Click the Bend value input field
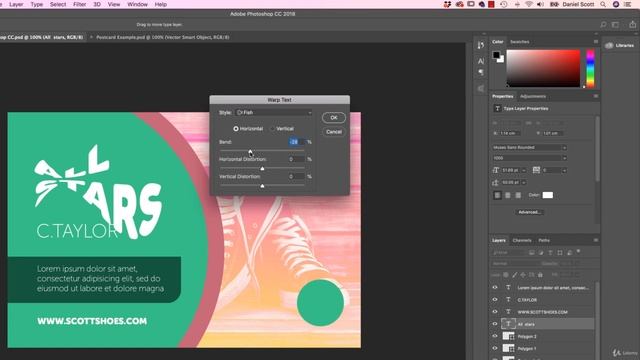 296,142
